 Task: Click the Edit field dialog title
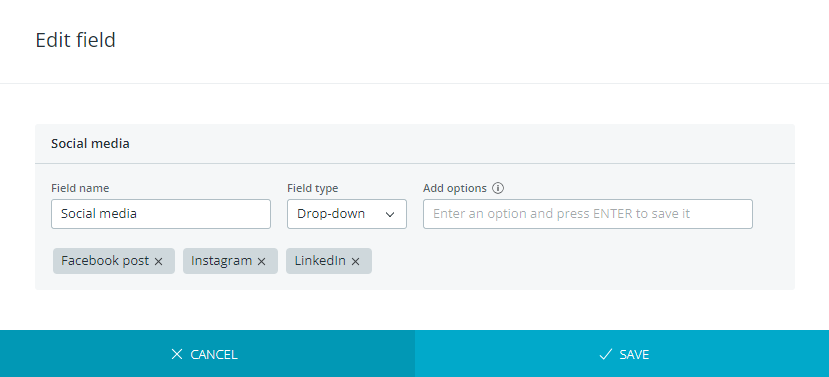[x=76, y=40]
